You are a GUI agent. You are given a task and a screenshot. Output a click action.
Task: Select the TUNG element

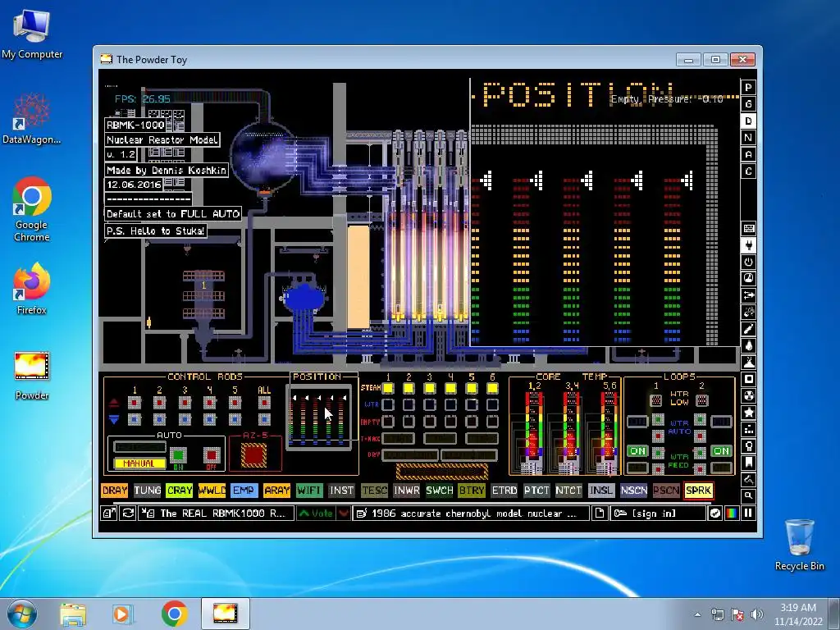(x=148, y=491)
